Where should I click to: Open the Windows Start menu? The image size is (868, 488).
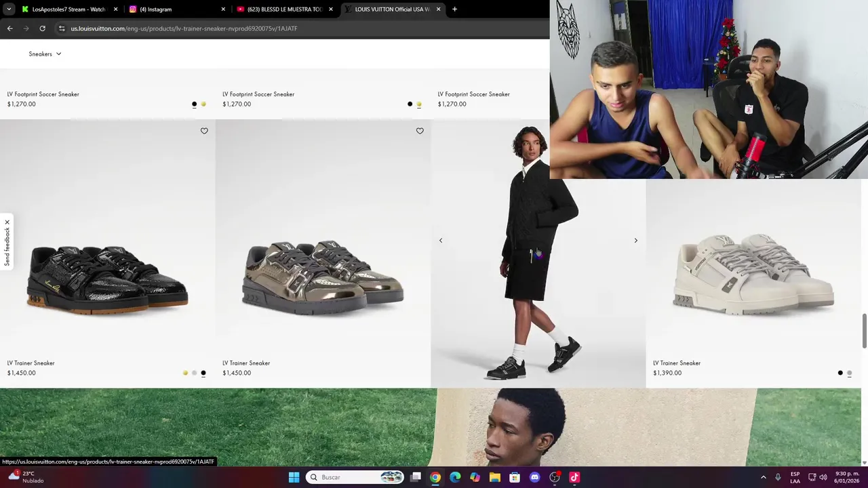tap(294, 477)
